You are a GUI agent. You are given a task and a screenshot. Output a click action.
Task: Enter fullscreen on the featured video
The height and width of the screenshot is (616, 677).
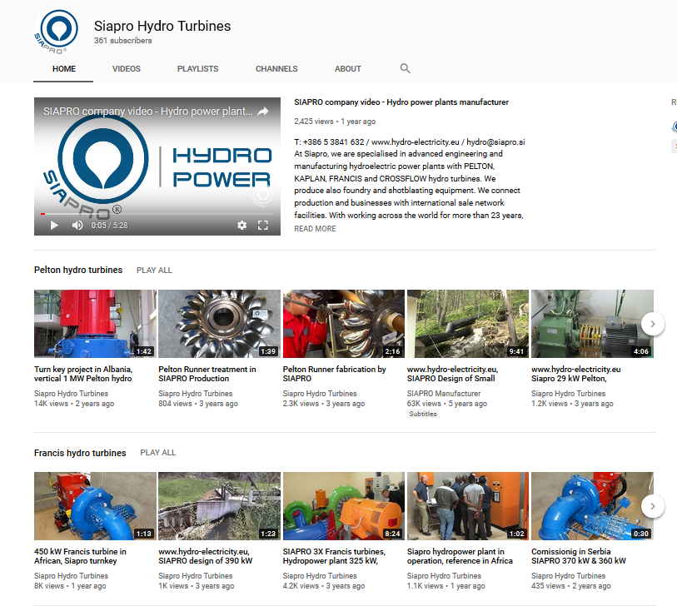263,226
